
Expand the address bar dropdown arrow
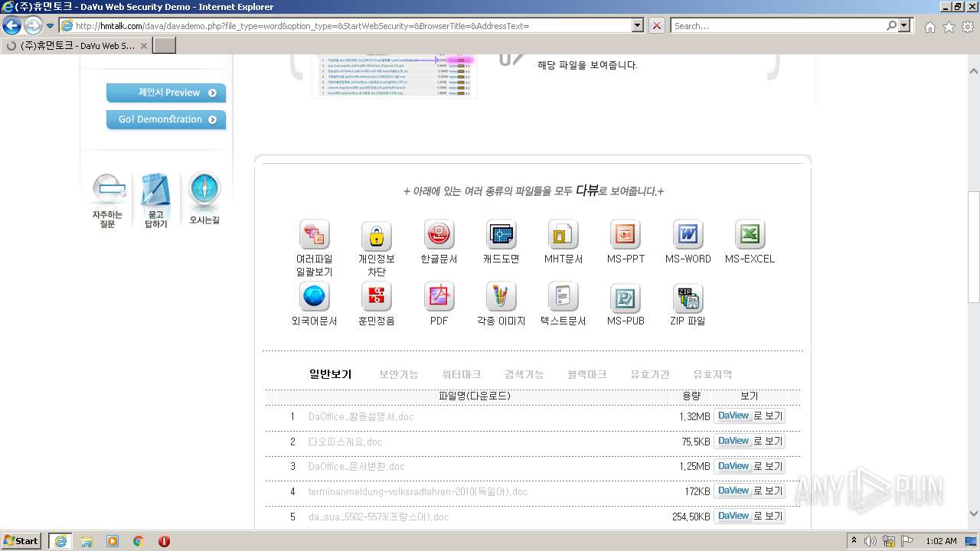point(638,25)
